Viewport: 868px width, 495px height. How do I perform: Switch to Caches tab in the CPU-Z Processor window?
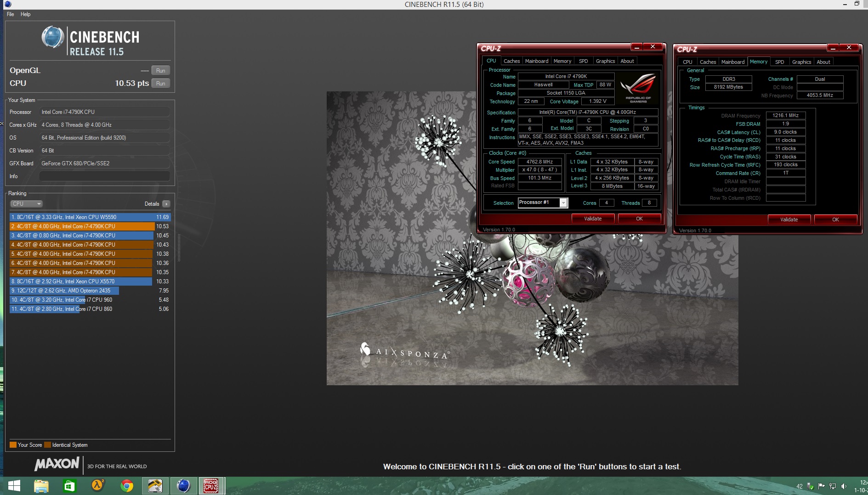click(x=511, y=61)
